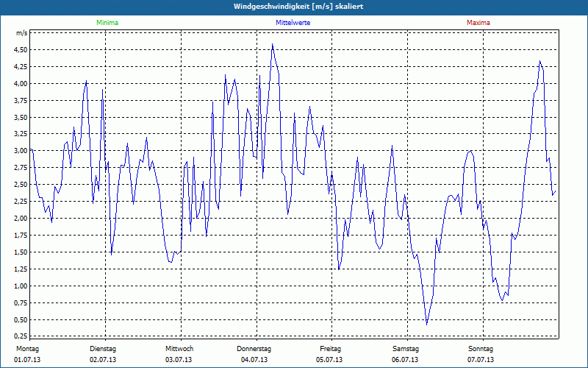Image resolution: width=588 pixels, height=368 pixels.
Task: Click the 2,25 axis value
Action: pos(21,202)
